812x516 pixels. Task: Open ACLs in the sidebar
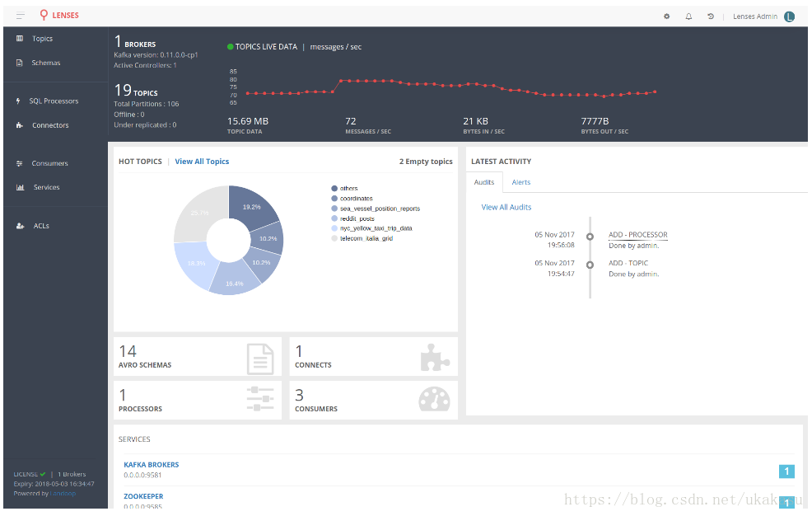tap(41, 226)
